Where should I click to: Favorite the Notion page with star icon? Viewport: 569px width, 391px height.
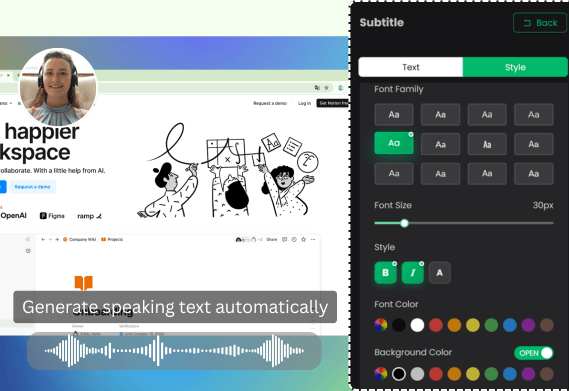pos(304,240)
